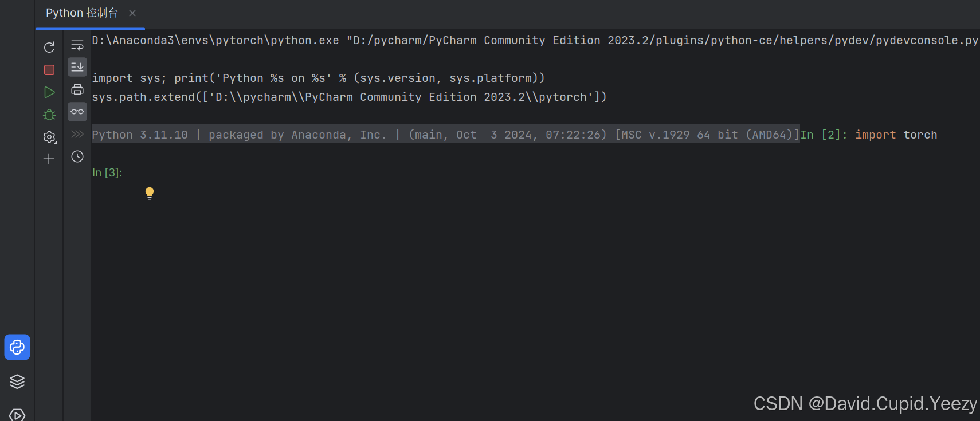This screenshot has width=980, height=421.
Task: Click the print console output icon
Action: 77,89
